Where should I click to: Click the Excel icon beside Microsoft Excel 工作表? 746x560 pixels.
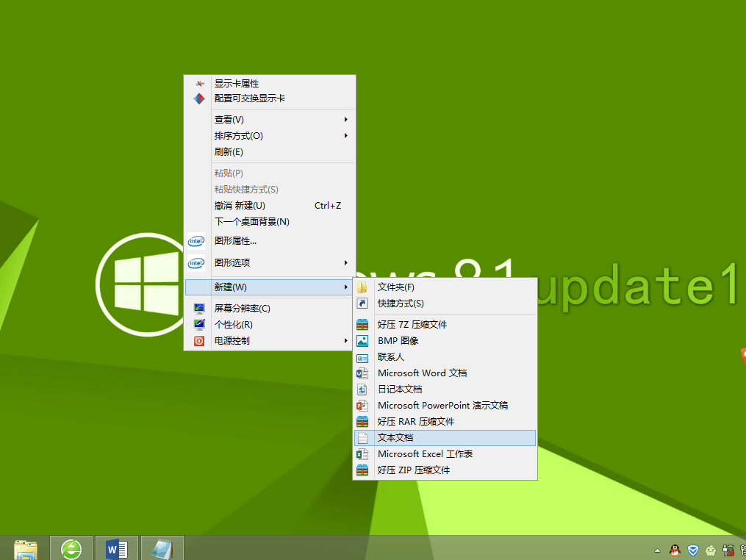(362, 454)
